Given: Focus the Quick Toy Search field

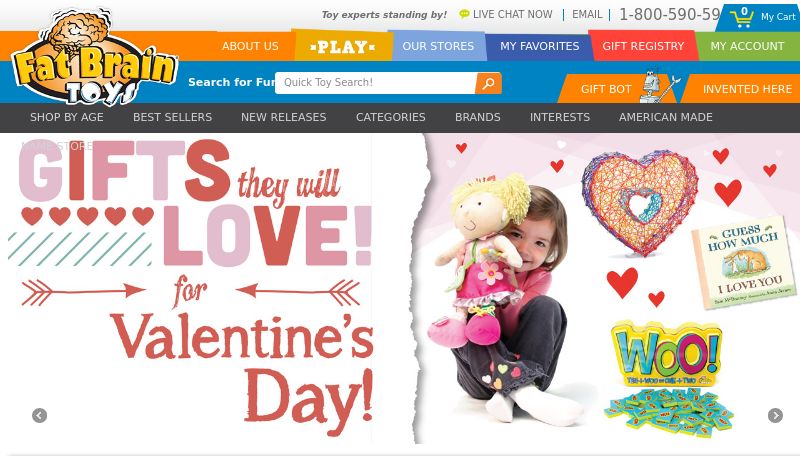Looking at the screenshot, I should pyautogui.click(x=375, y=83).
